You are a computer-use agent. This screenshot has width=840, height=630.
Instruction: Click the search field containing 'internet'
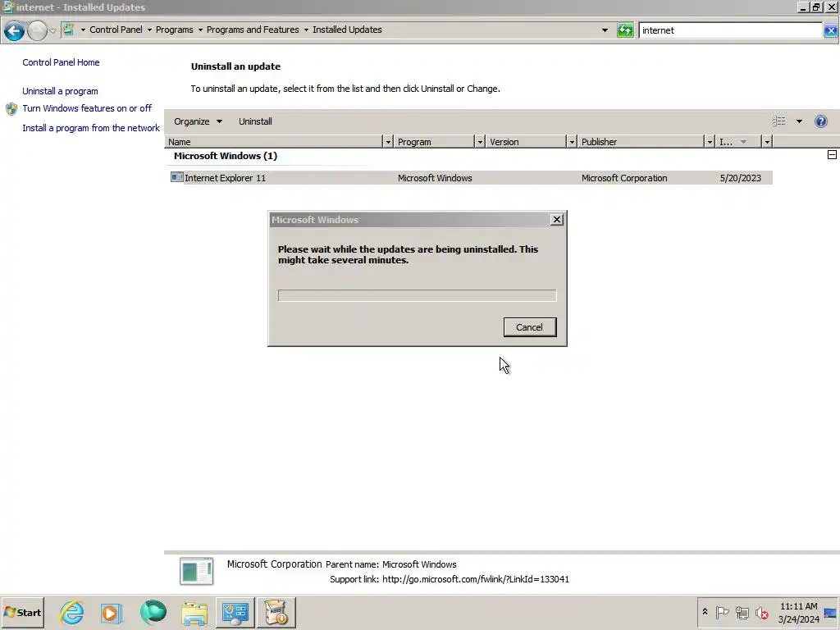click(730, 30)
